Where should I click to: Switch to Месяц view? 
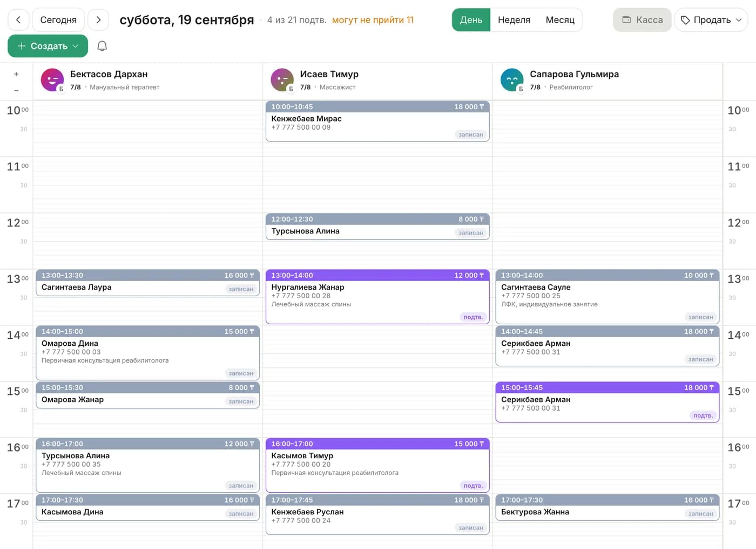coord(560,20)
